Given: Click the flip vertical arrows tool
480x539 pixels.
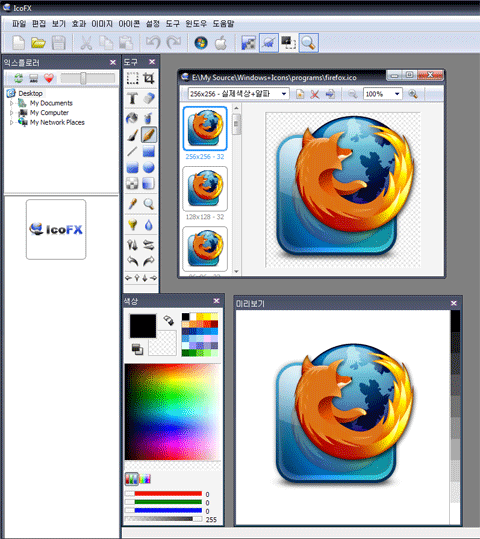Looking at the screenshot, I should (132, 245).
